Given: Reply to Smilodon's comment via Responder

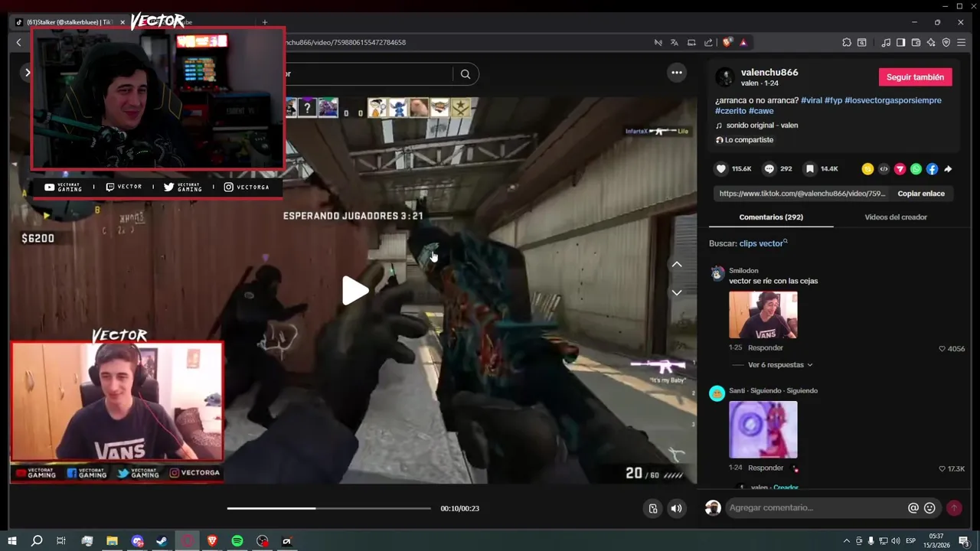Looking at the screenshot, I should [765, 348].
